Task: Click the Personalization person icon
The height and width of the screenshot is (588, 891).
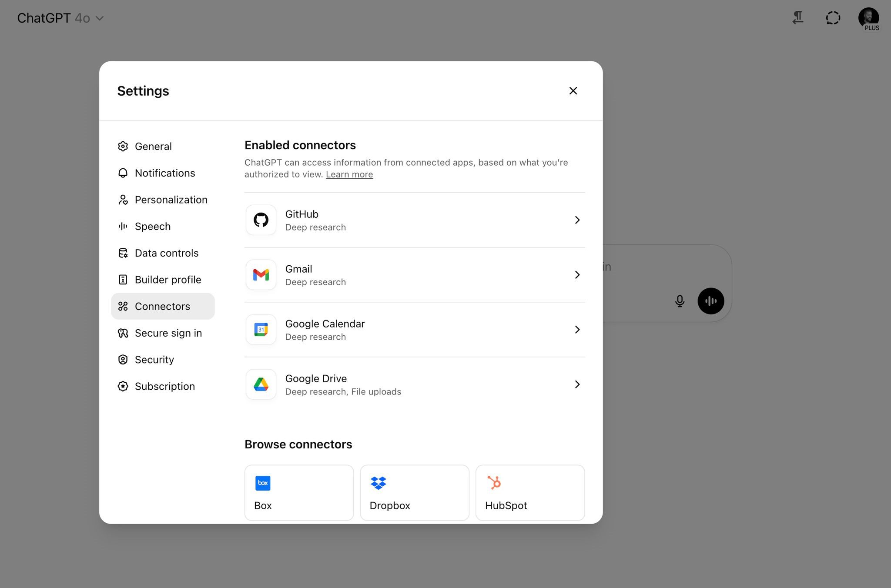Action: 123,200
